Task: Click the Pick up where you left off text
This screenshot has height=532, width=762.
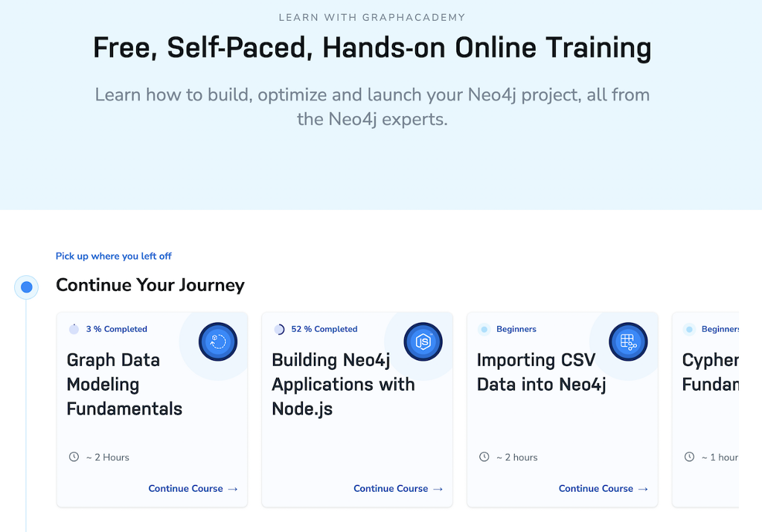Action: (113, 256)
